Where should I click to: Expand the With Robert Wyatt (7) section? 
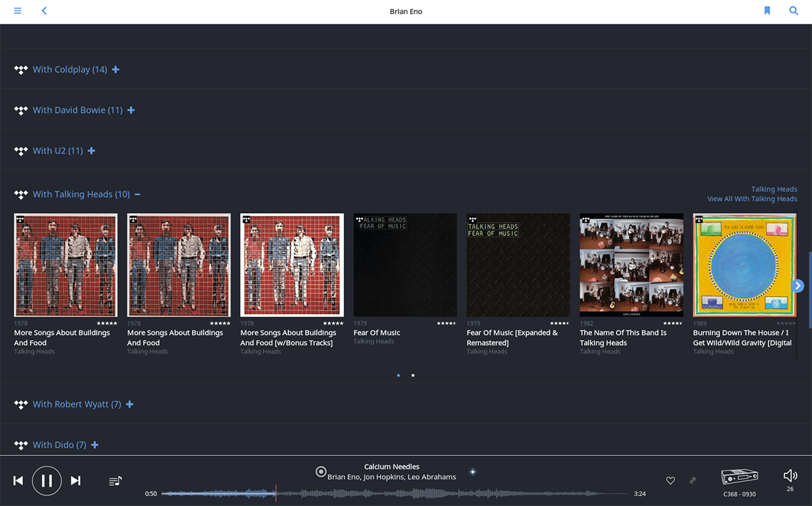tap(130, 405)
